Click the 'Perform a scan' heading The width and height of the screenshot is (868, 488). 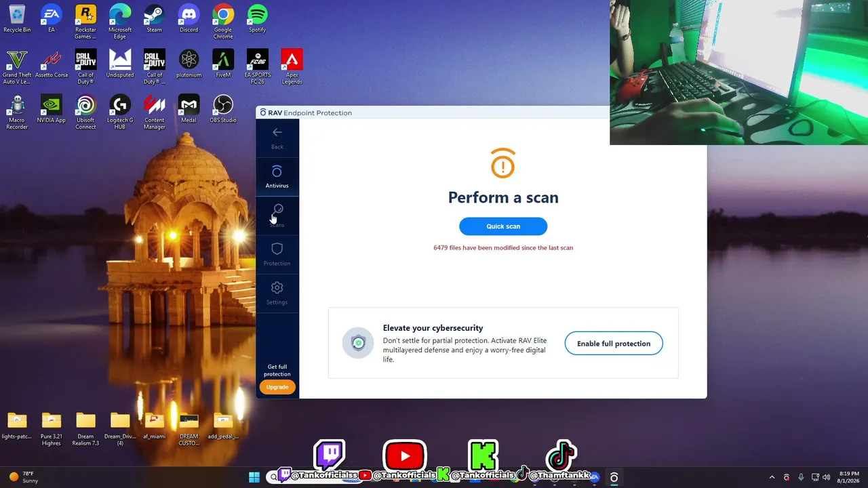click(x=503, y=198)
